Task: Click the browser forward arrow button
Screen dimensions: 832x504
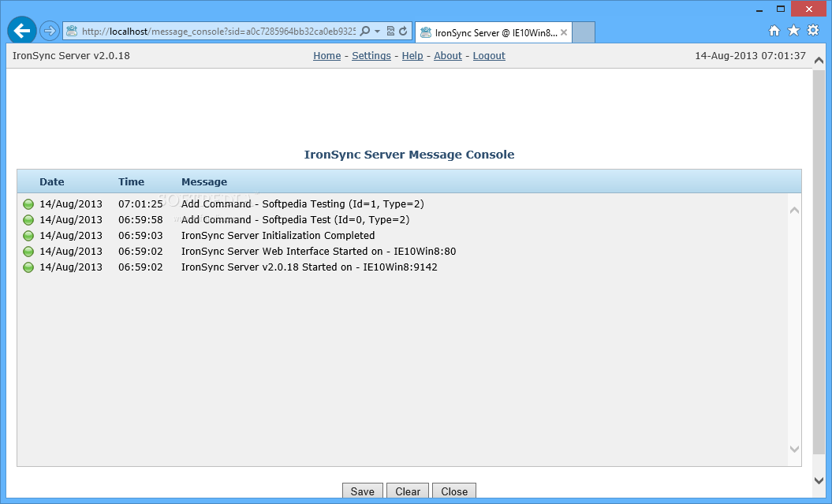Action: coord(50,31)
